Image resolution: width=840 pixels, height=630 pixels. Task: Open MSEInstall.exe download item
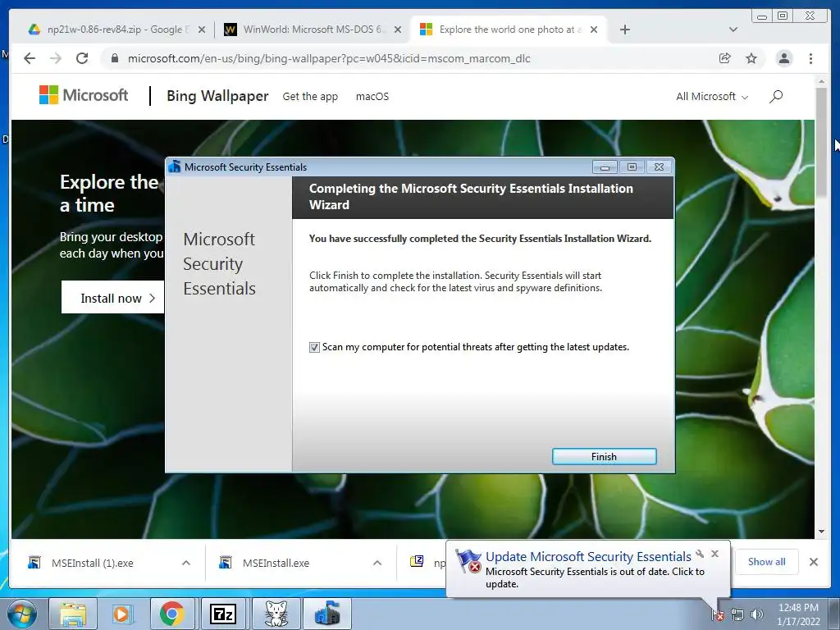pos(276,563)
